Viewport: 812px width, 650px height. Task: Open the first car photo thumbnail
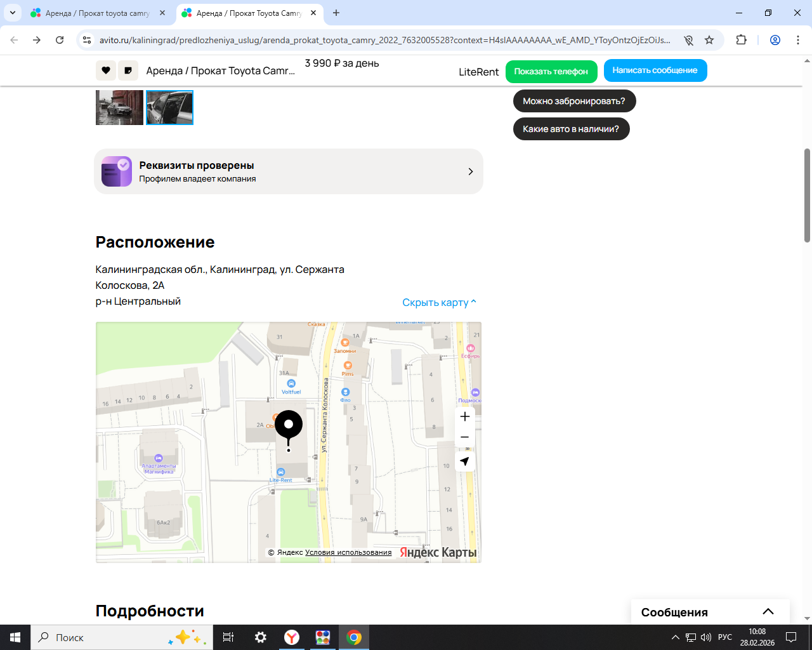point(119,107)
